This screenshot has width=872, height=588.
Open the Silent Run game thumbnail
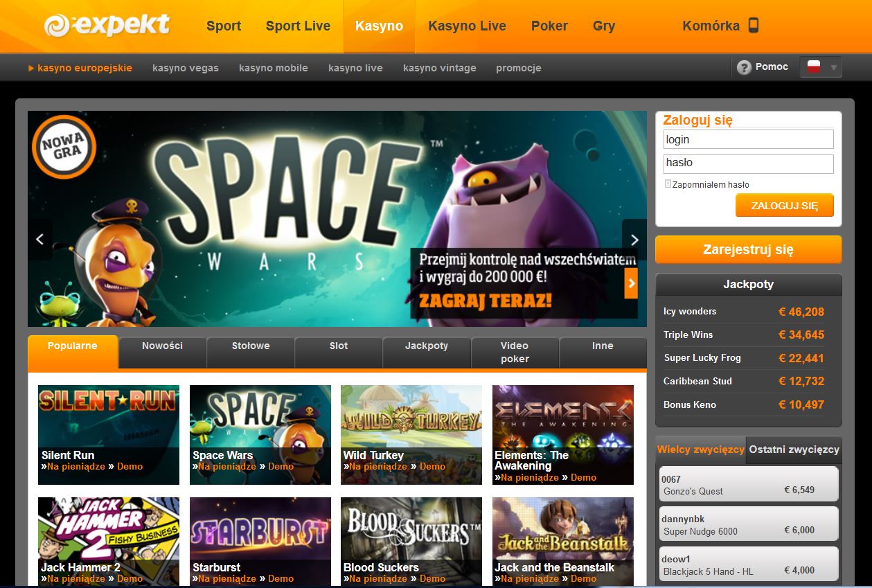109,435
